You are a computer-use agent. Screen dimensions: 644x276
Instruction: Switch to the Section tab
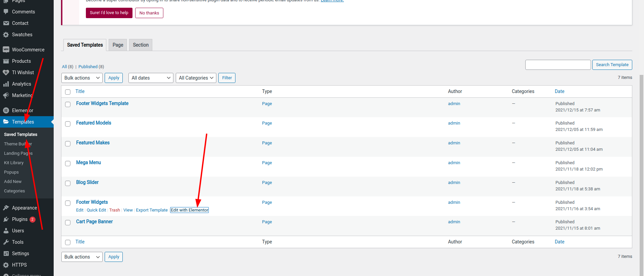141,45
